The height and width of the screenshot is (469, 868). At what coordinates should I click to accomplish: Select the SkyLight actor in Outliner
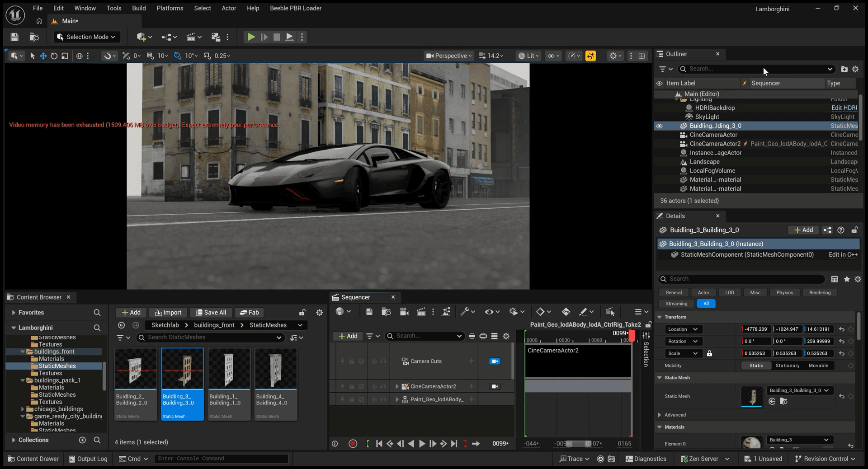[x=707, y=117]
